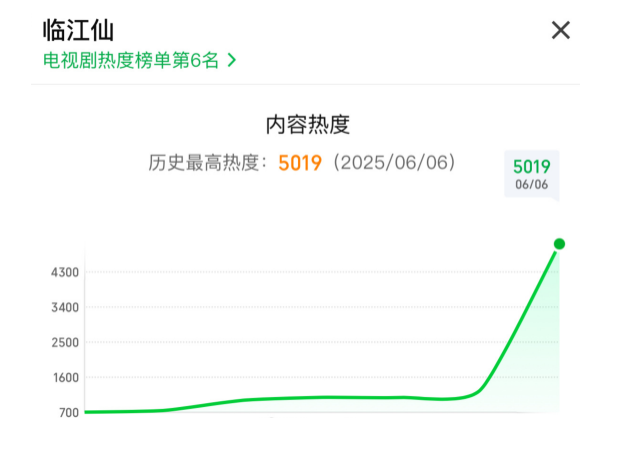Tap the 5019 06/06 tooltip bubble
The width and height of the screenshot is (634, 453).
(x=531, y=175)
